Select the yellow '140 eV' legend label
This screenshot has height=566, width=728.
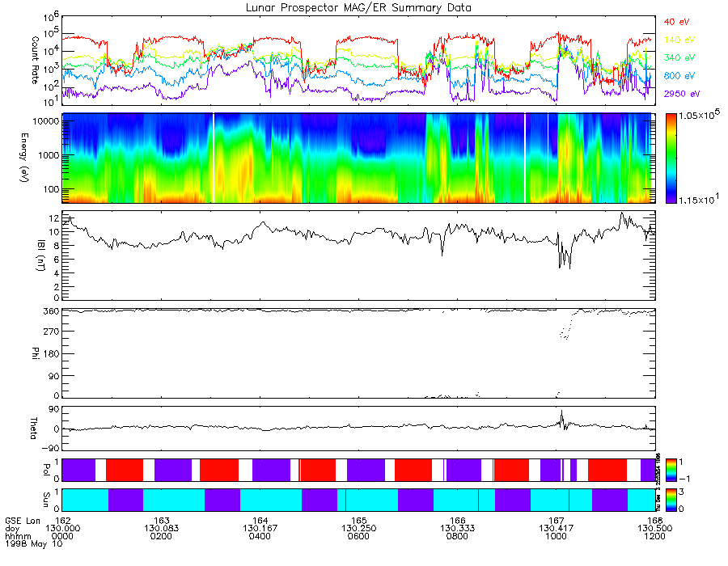tap(679, 40)
